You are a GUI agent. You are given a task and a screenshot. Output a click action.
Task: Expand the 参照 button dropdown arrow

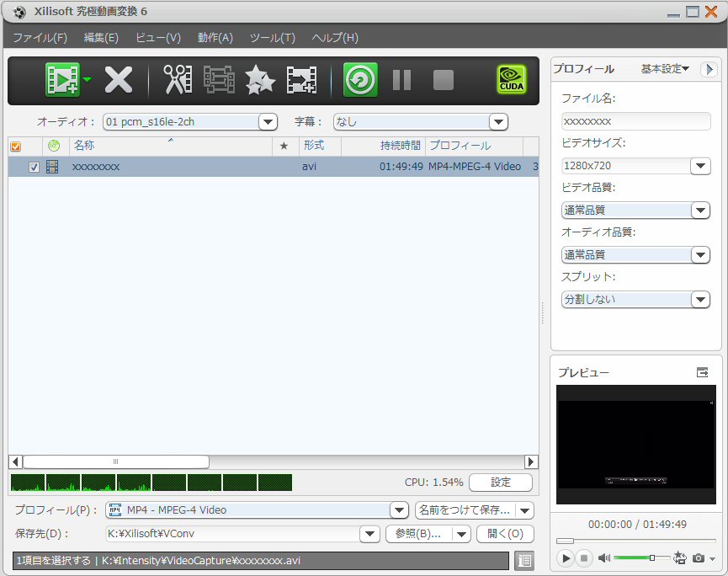pos(461,534)
